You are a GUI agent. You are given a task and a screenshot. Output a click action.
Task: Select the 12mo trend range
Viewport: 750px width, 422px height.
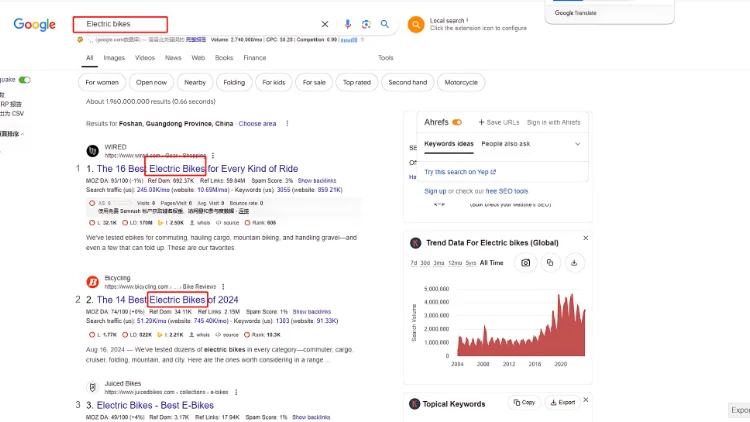(455, 263)
